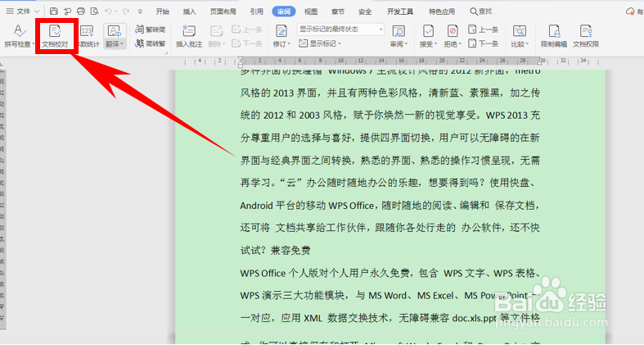Convert text with 繁转简

[x=150, y=30]
